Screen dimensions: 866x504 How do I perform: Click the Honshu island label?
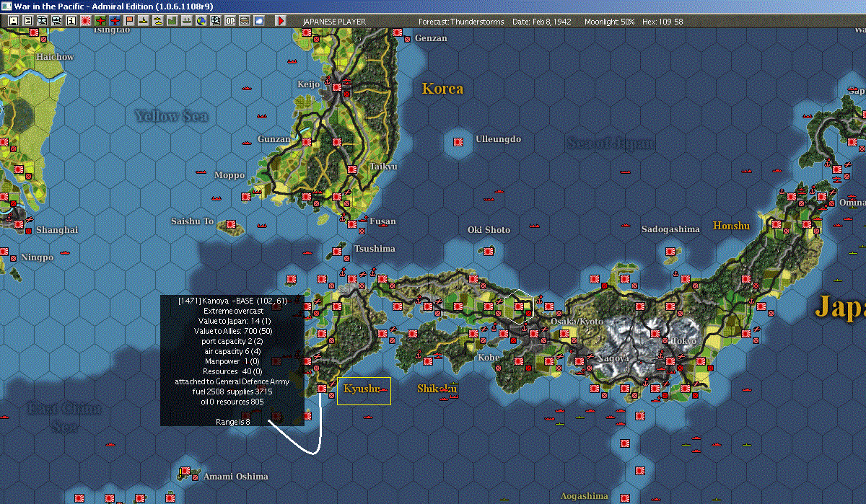point(731,226)
